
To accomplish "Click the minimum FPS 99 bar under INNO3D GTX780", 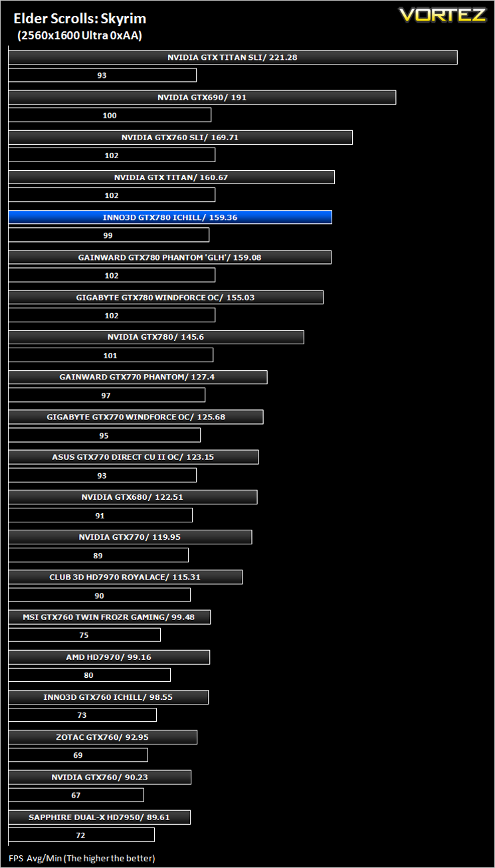I will tap(109, 235).
